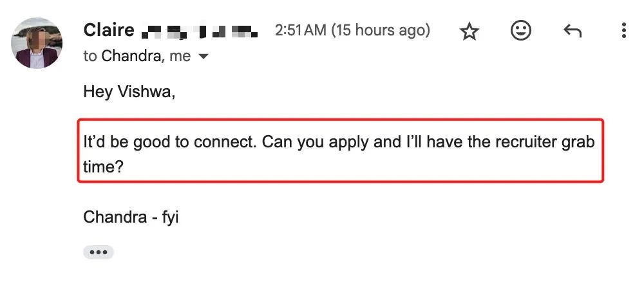This screenshot has height=296, width=644.
Task: Star this email from Claire
Action: tap(469, 32)
